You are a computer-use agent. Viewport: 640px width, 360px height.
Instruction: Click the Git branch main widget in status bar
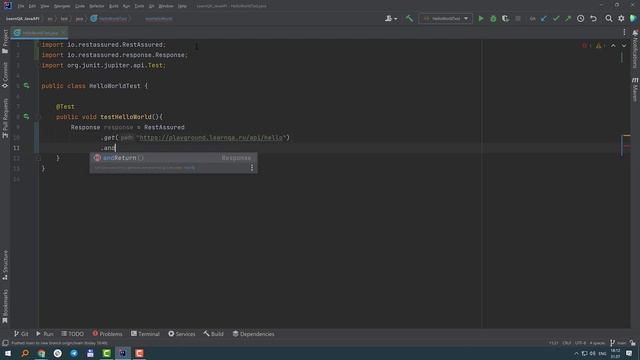618,343
